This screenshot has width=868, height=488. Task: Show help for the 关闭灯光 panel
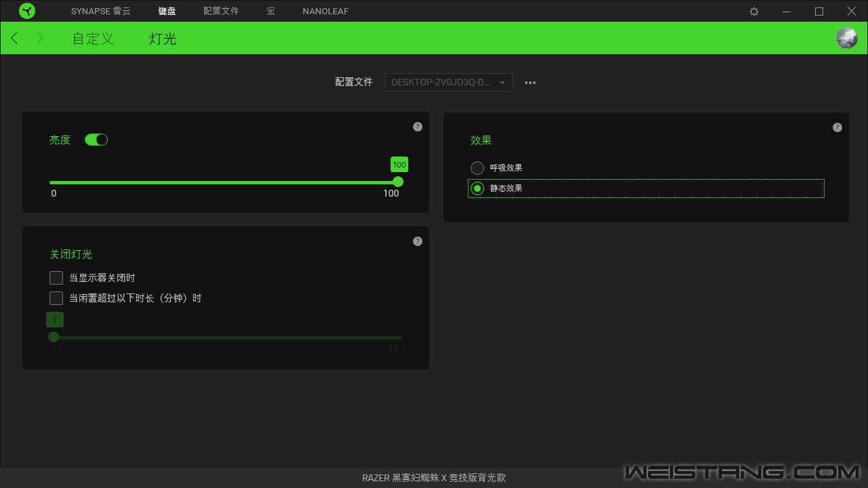point(418,241)
